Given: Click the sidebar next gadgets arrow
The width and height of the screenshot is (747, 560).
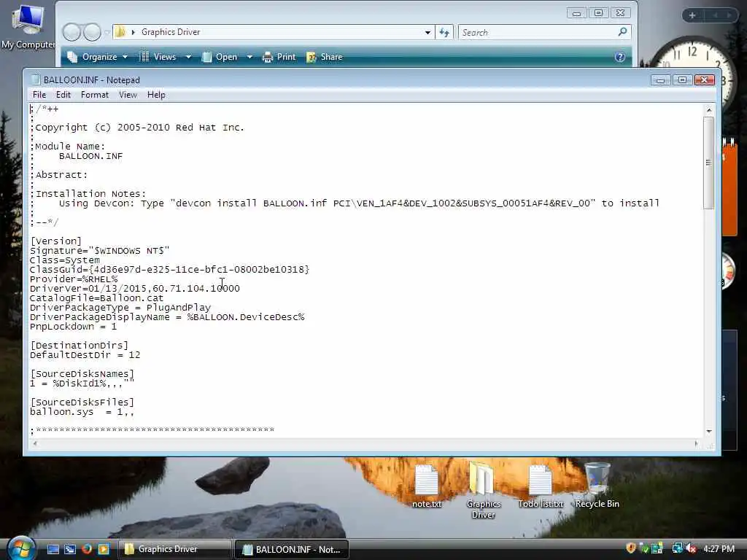Looking at the screenshot, I should [x=729, y=15].
